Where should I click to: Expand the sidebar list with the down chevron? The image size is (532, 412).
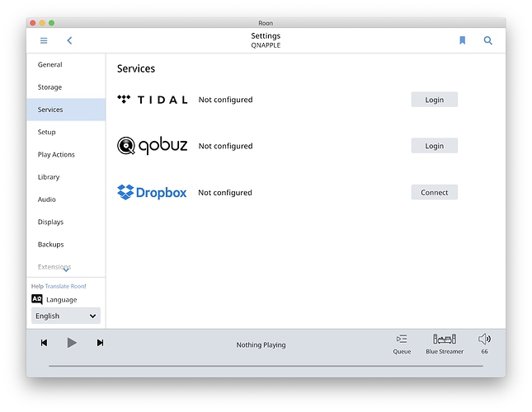[66, 270]
